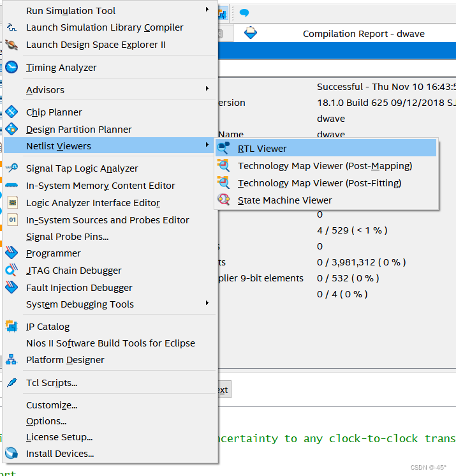This screenshot has height=476, width=456.
Task: Click the State Machine Viewer icon
Action: tap(223, 200)
